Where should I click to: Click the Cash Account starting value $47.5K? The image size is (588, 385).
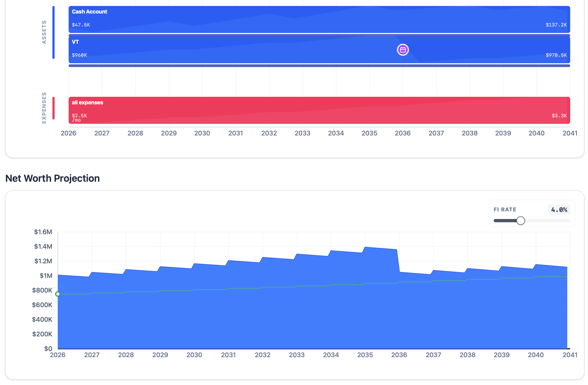(x=81, y=25)
